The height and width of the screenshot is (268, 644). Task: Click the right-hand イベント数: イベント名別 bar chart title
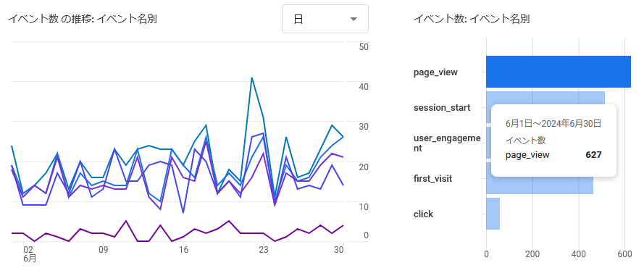click(471, 19)
